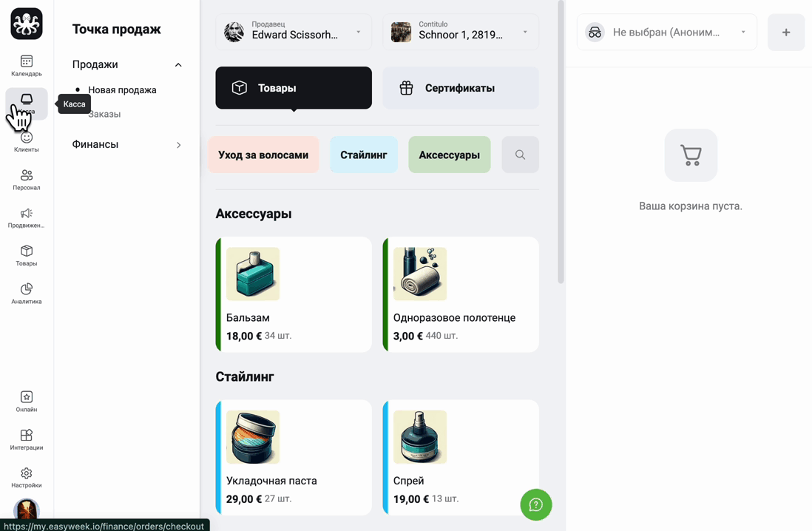The image size is (812, 531).
Task: Open the Продвижение megaphone section
Action: click(x=27, y=217)
